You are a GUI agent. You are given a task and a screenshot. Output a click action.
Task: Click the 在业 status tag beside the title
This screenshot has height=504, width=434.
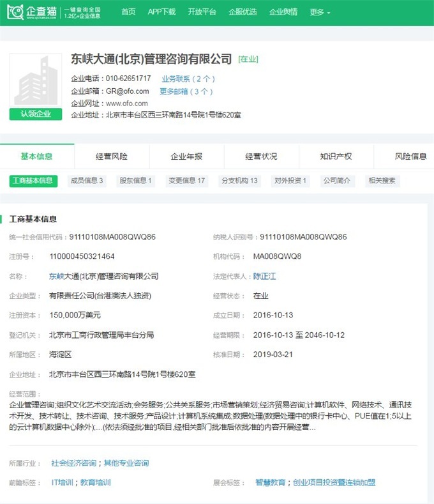click(248, 59)
